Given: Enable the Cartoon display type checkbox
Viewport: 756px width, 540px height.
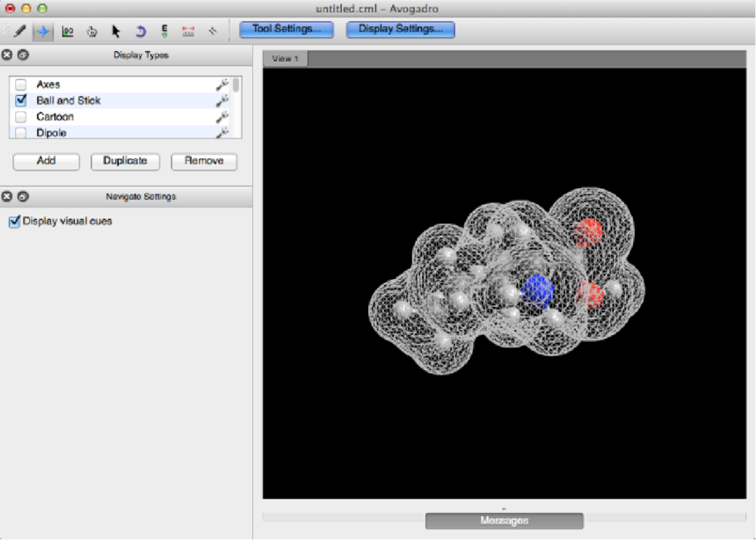Looking at the screenshot, I should (21, 117).
